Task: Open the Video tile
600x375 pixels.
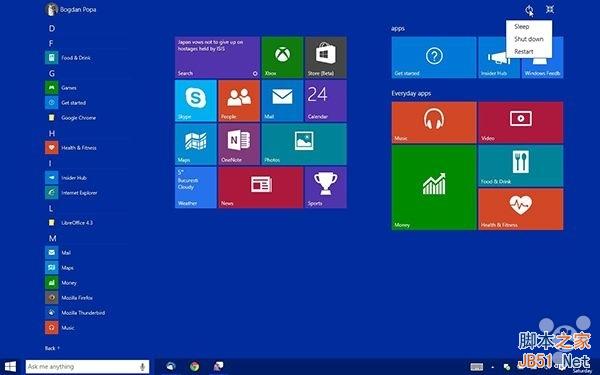Action: tap(520, 122)
